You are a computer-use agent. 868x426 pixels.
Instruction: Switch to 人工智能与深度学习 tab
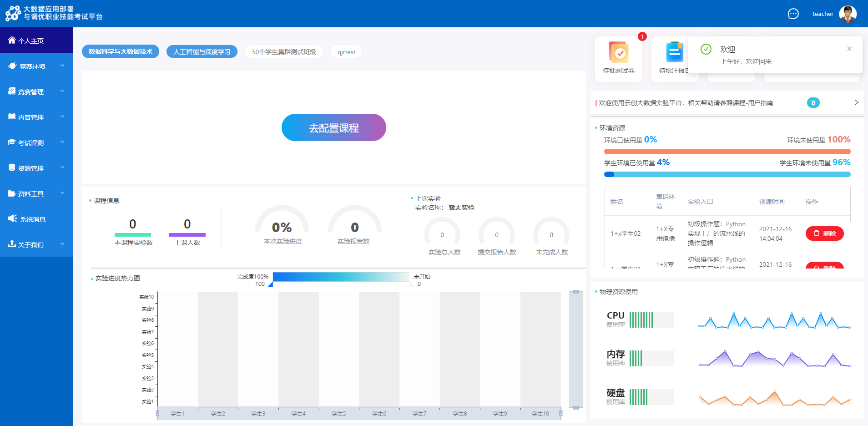(x=202, y=52)
